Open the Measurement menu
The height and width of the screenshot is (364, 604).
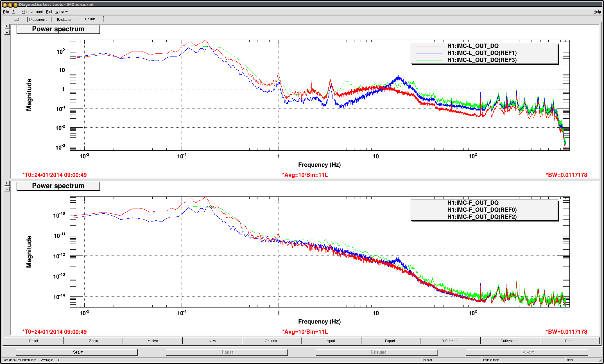(32, 12)
